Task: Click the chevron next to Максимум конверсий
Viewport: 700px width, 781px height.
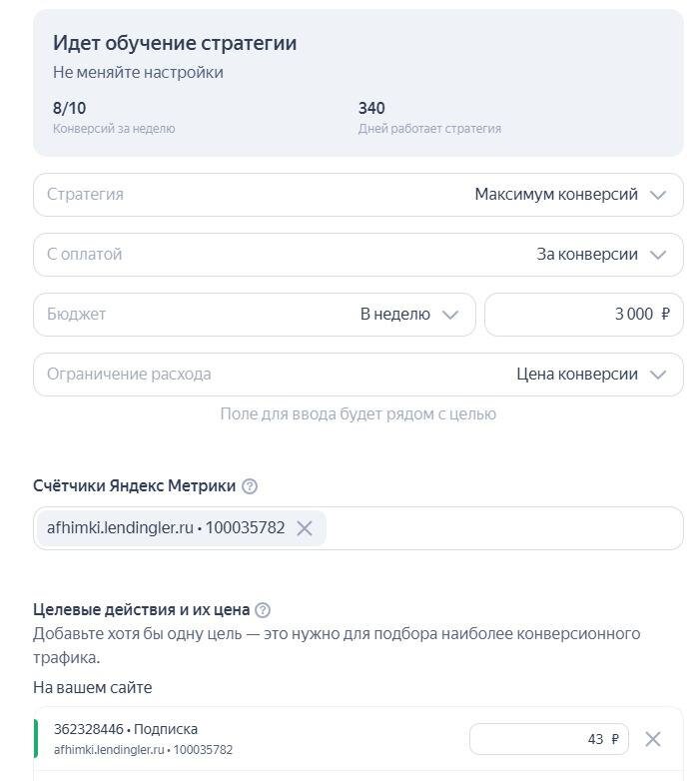Action: (x=657, y=195)
